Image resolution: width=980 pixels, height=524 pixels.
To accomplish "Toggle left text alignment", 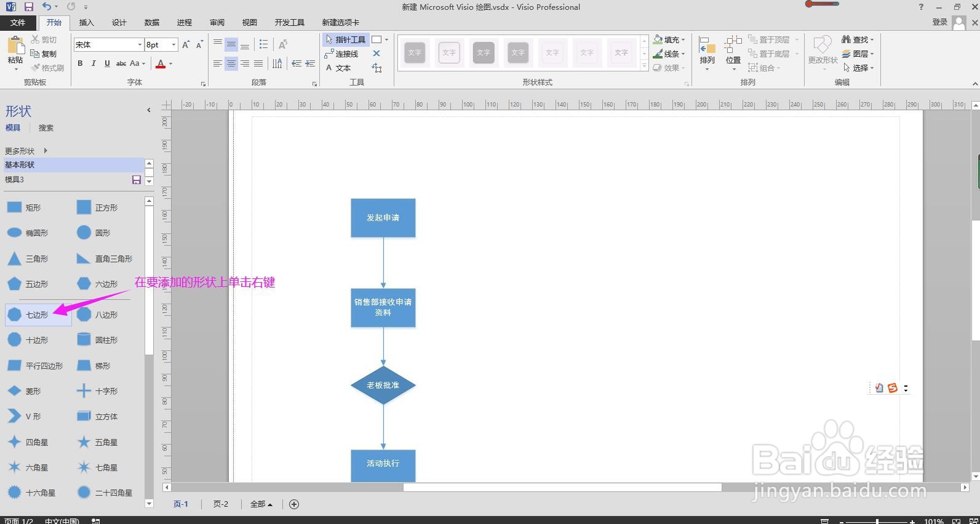I will click(x=218, y=63).
